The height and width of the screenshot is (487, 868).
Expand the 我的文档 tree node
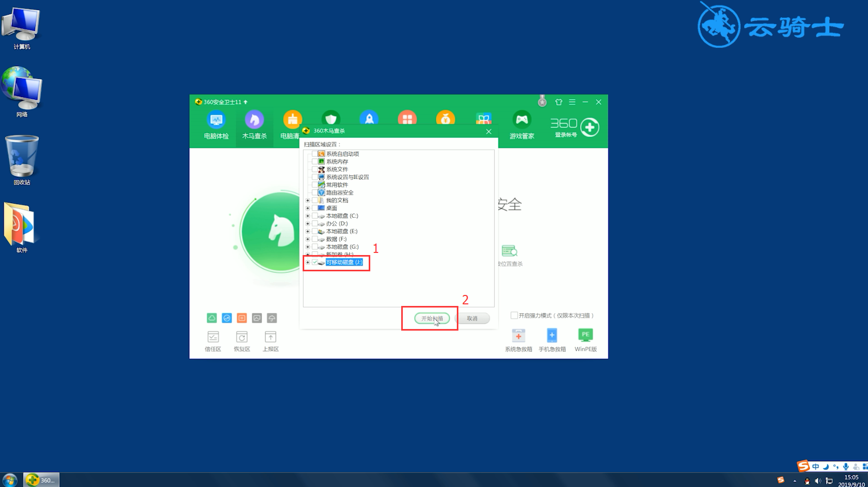click(x=308, y=200)
